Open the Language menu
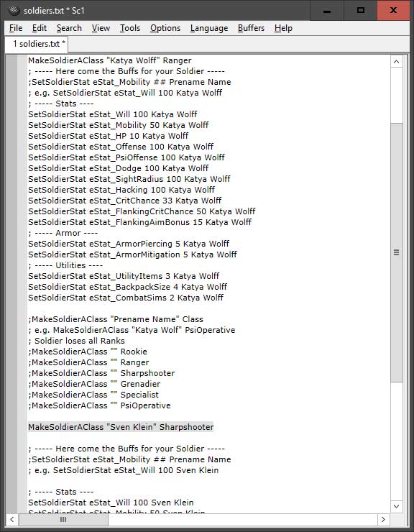This screenshot has height=532, width=414. 209,28
